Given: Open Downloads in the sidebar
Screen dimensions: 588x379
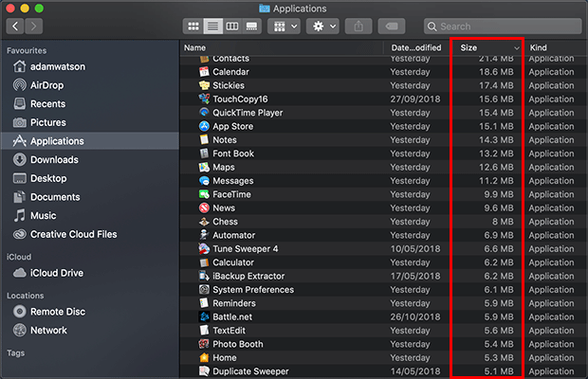Looking at the screenshot, I should (90, 160).
